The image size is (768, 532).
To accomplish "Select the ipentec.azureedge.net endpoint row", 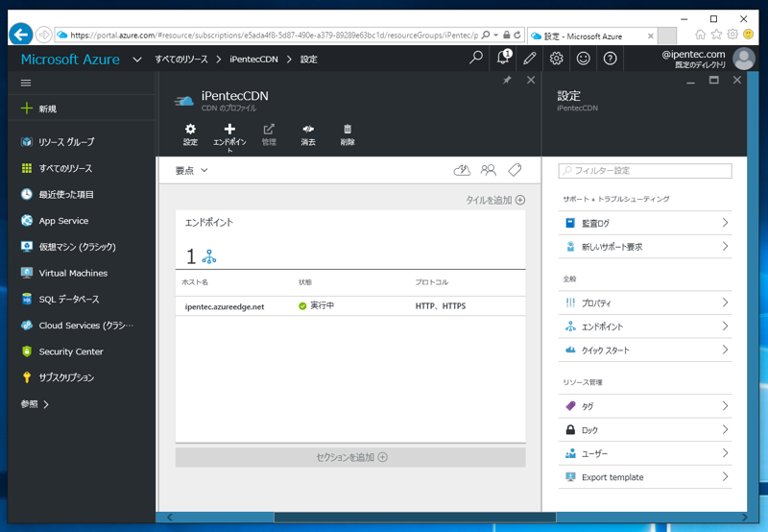I will (x=350, y=306).
